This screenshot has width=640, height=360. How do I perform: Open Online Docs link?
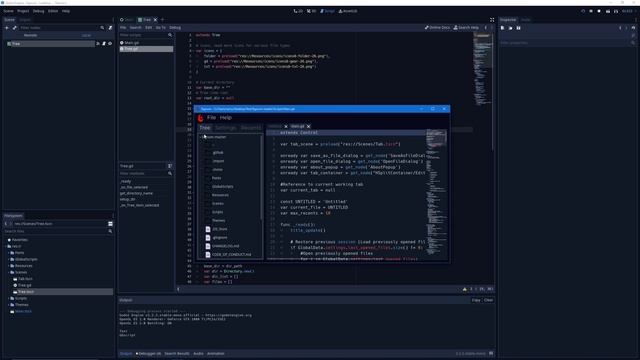click(x=437, y=28)
